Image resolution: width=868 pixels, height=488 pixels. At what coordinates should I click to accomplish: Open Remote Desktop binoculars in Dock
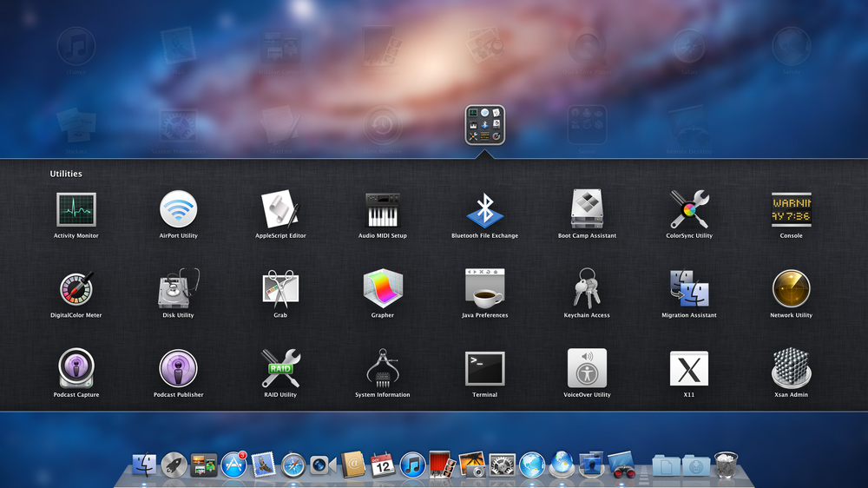click(x=621, y=465)
